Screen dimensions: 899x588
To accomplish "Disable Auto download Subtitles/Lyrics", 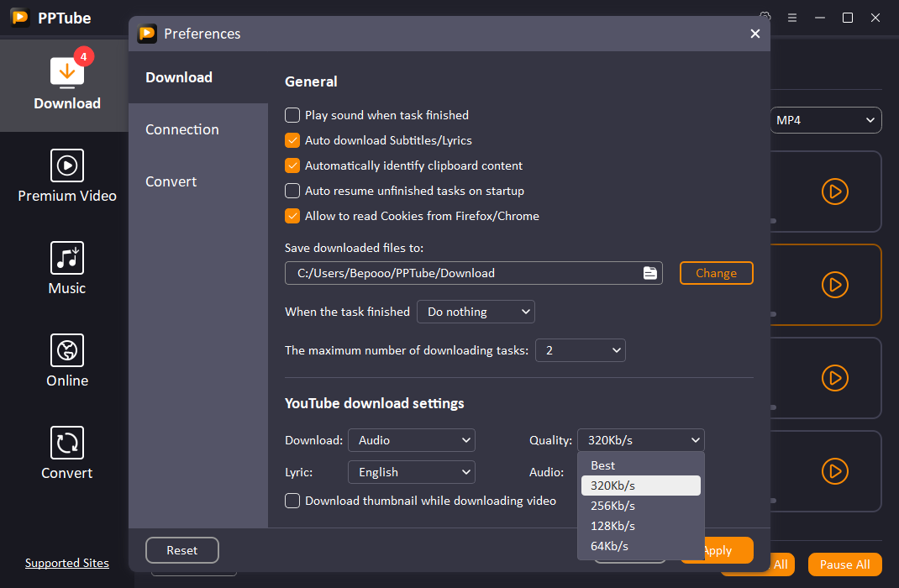I will (292, 140).
